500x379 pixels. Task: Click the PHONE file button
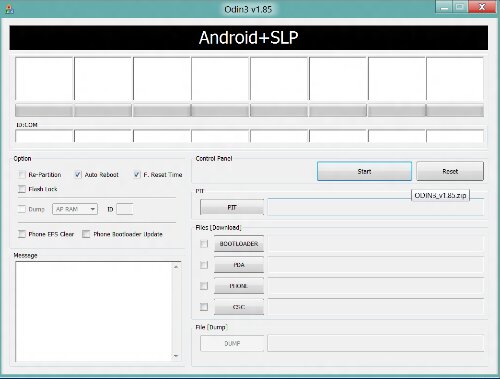pos(239,286)
